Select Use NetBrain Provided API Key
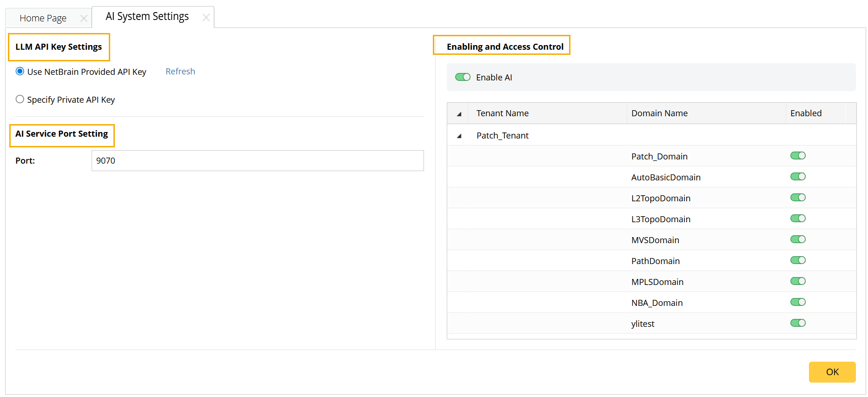Screen dimensions: 868x397 (x=20, y=72)
